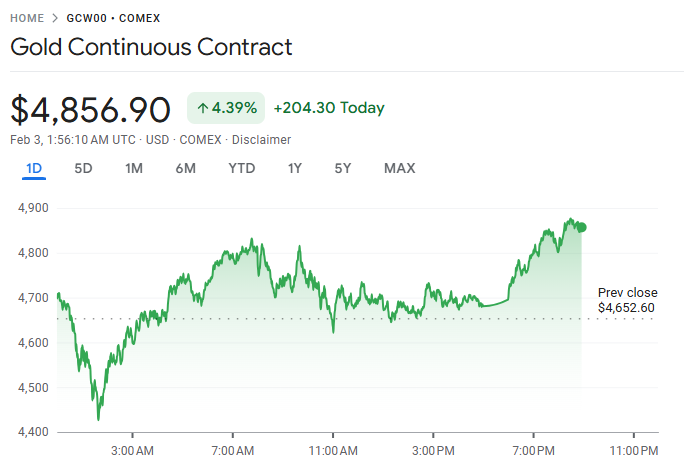Image resolution: width=684 pixels, height=471 pixels.
Task: Show the 1M chart range
Action: [x=134, y=168]
